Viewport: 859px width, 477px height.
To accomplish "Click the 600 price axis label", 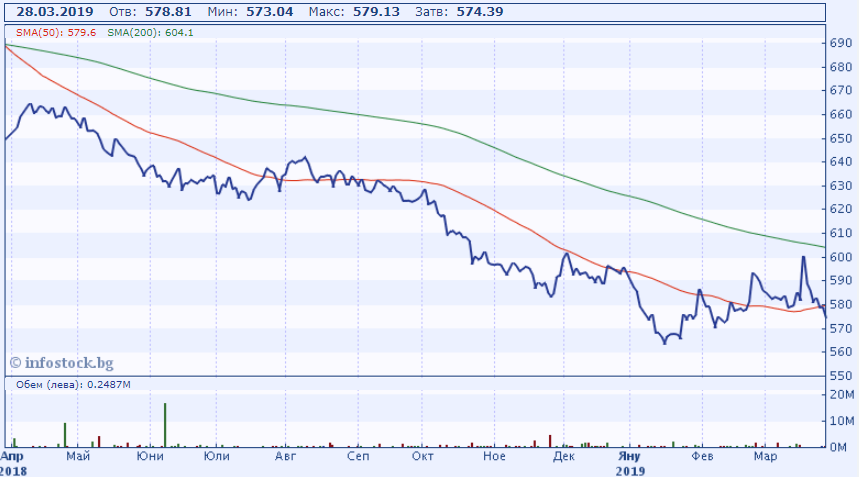I will coord(840,257).
